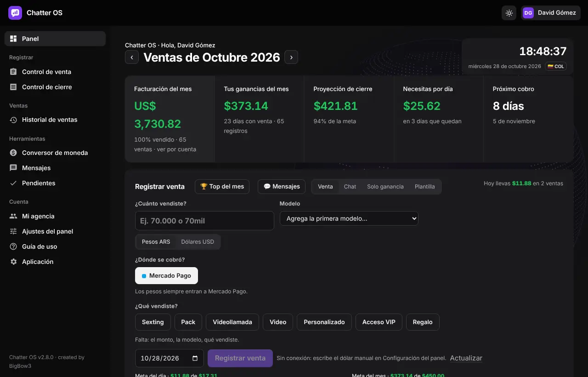Click the Mi agencia people icon
The width and height of the screenshot is (588, 377).
(13, 216)
